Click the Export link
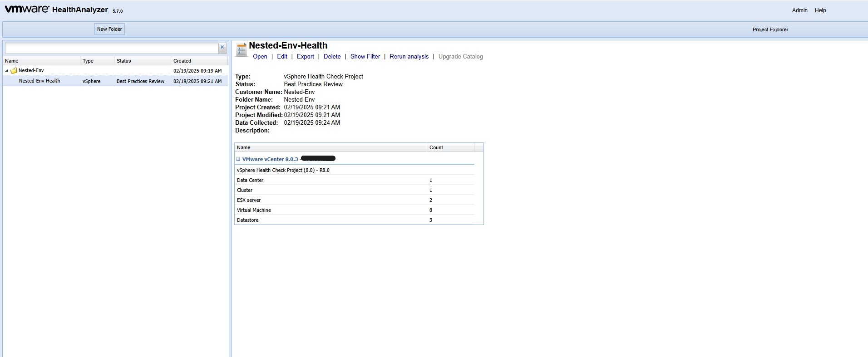The image size is (868, 357). (306, 57)
